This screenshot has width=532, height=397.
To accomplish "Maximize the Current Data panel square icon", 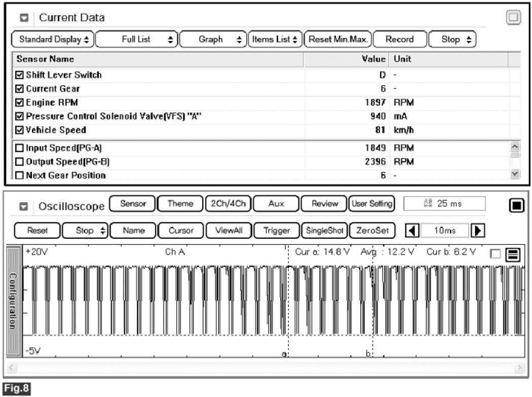I will point(514,18).
